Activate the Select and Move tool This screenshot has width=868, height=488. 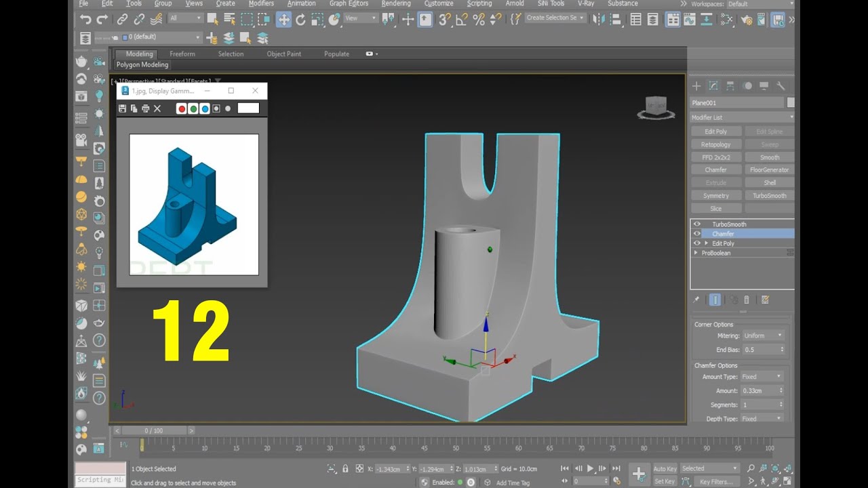pyautogui.click(x=284, y=20)
